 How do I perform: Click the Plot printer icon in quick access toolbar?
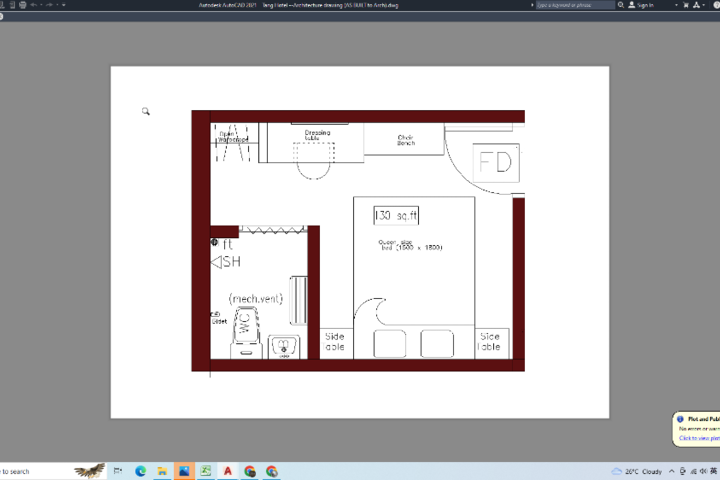pyautogui.click(x=22, y=5)
